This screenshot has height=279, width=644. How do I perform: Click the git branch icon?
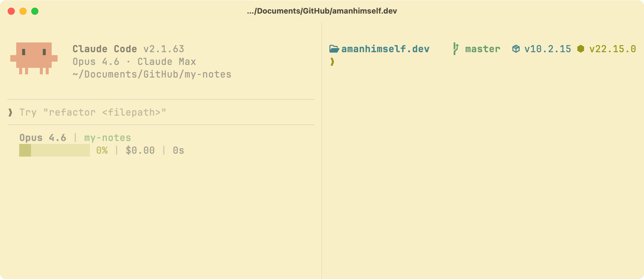[456, 49]
